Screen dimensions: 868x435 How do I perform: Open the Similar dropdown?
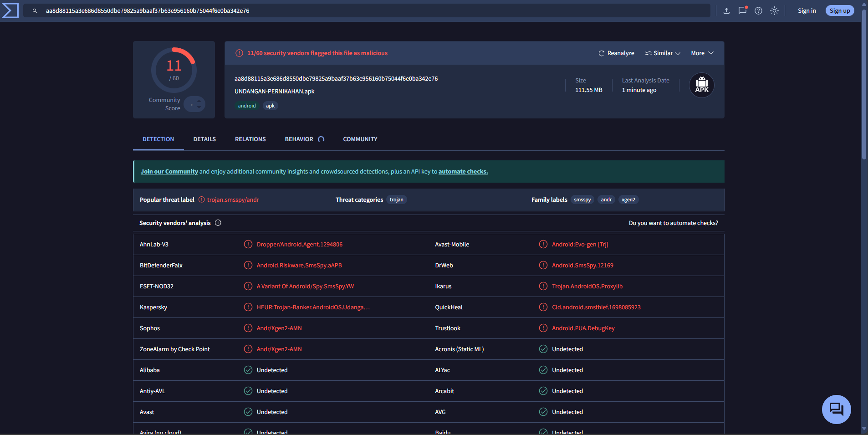tap(662, 53)
